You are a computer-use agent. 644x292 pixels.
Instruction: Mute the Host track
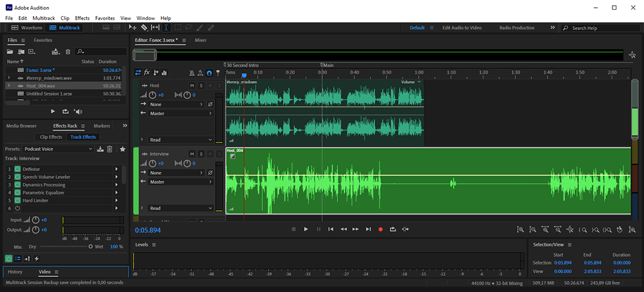tap(192, 86)
